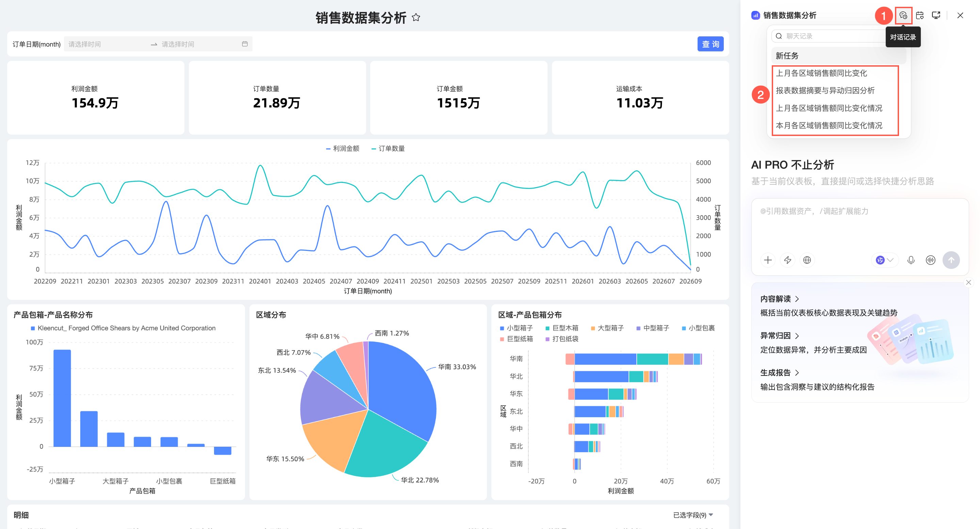This screenshot has height=529, width=980.
Task: Click the 产品包箱-产品名称分布 chart title
Action: pyautogui.click(x=53, y=315)
